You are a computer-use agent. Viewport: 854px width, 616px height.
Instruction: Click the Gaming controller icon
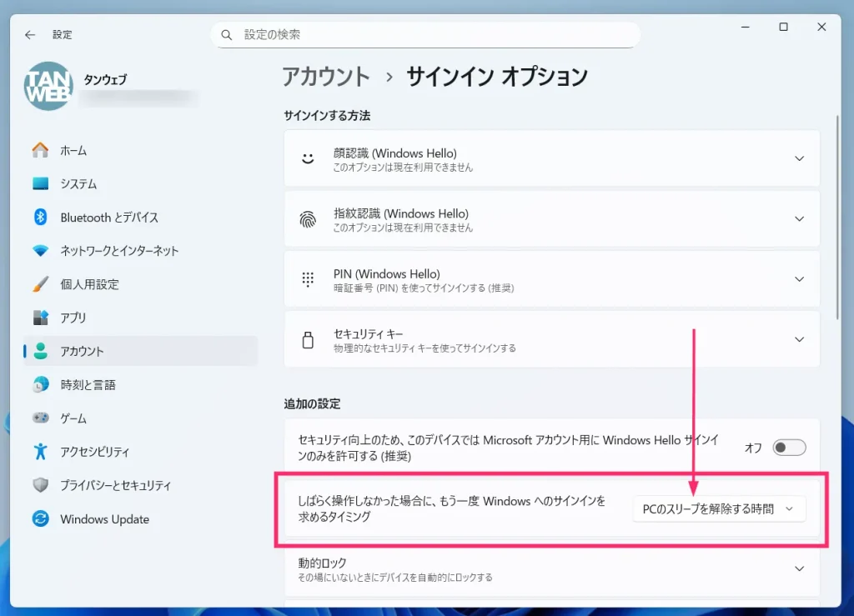point(40,418)
